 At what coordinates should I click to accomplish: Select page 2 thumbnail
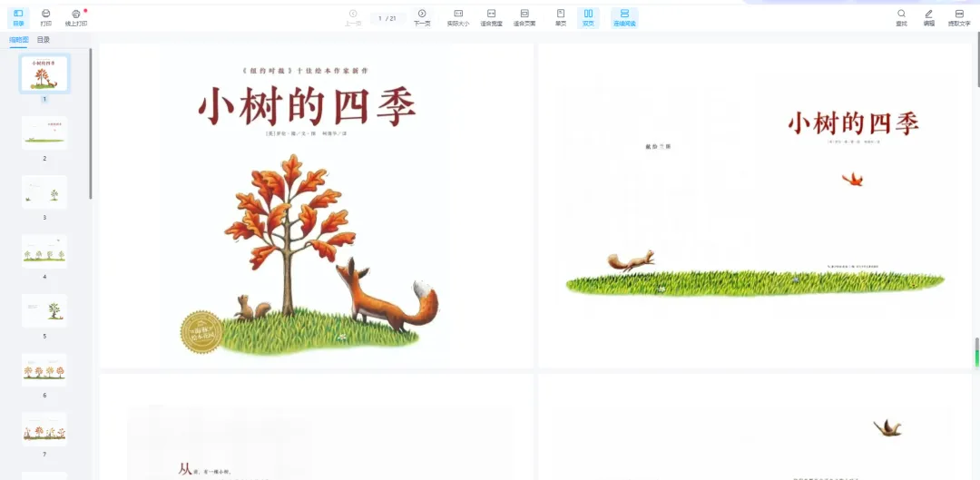coord(44,132)
